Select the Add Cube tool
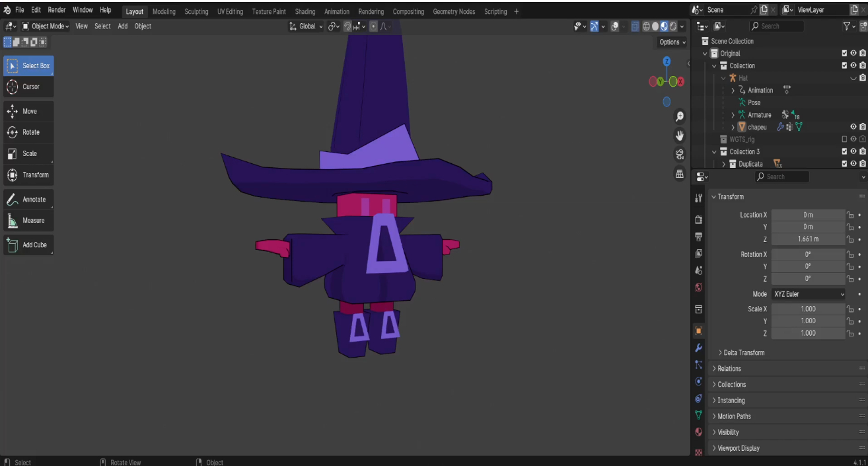868x466 pixels. [x=28, y=245]
